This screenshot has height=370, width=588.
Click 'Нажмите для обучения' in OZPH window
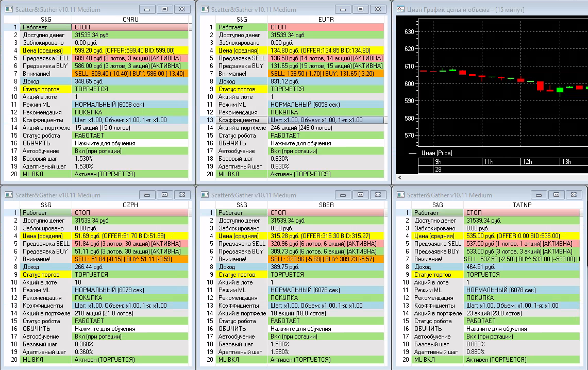pos(130,329)
